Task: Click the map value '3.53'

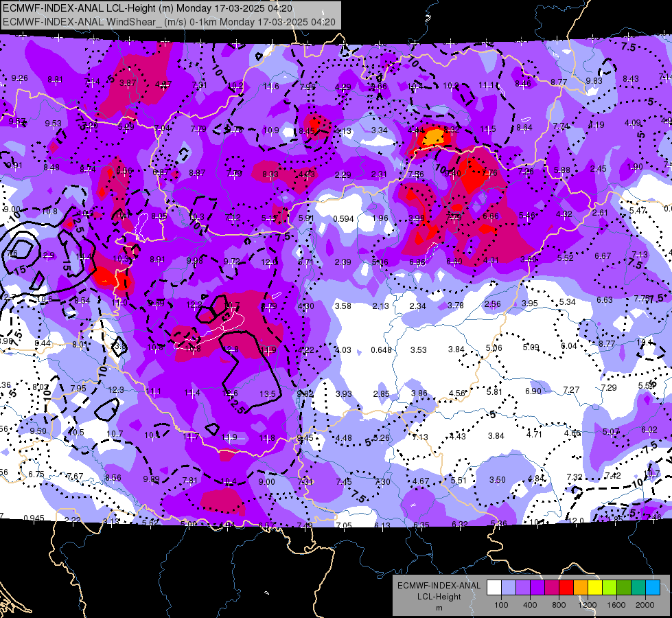Action: (x=418, y=350)
